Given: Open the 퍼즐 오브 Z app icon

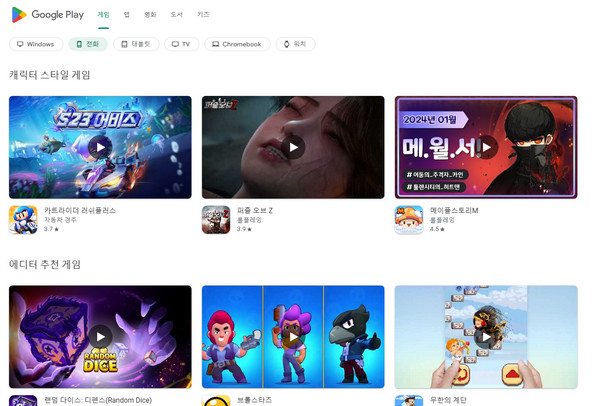Looking at the screenshot, I should click(x=216, y=220).
